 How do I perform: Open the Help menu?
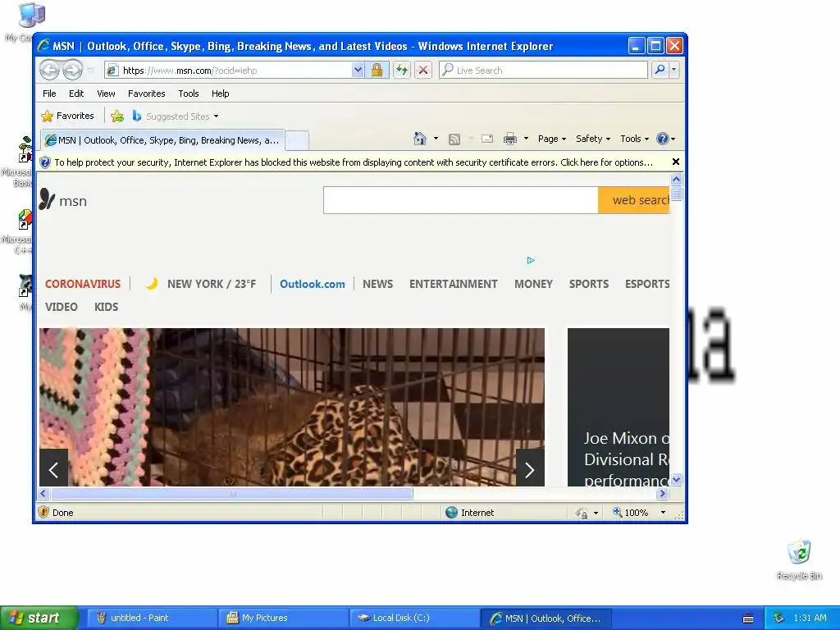pyautogui.click(x=220, y=94)
